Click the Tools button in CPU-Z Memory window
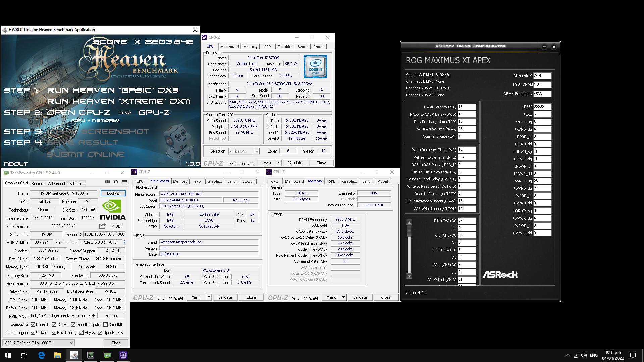The width and height of the screenshot is (644, 362). 331,297
